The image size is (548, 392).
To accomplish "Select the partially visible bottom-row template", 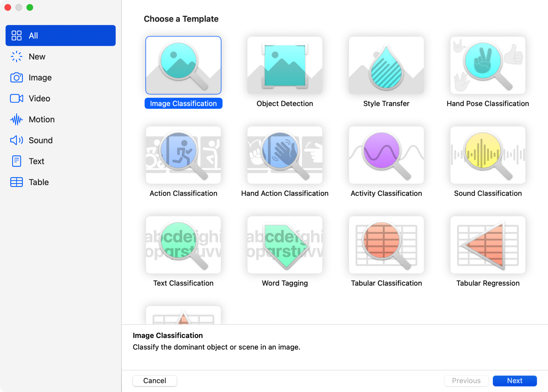I will coord(183,316).
